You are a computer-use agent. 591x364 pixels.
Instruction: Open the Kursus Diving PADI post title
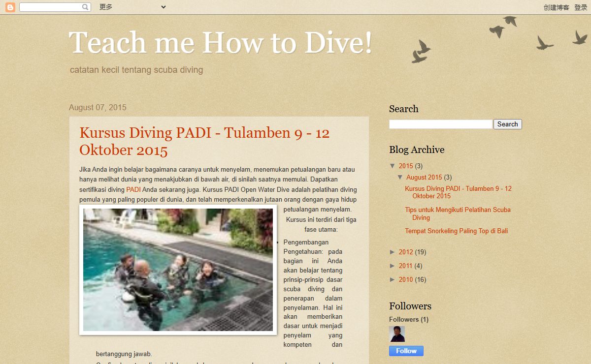(x=204, y=141)
